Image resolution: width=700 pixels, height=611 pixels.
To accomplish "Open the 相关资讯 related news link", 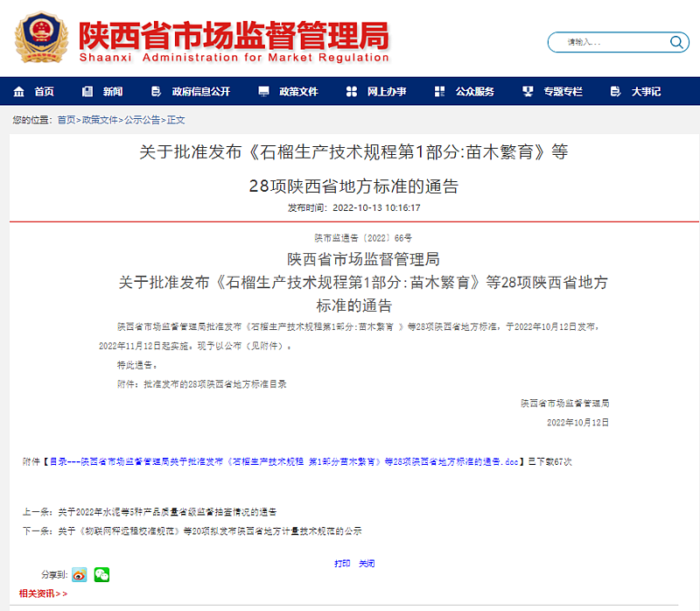I will [43, 593].
